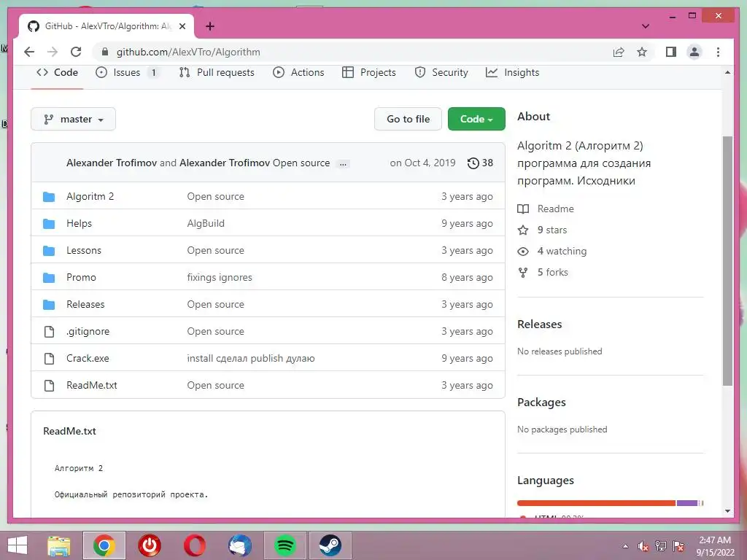Expand the commit message ellipsis
The width and height of the screenshot is (747, 560).
coord(343,164)
